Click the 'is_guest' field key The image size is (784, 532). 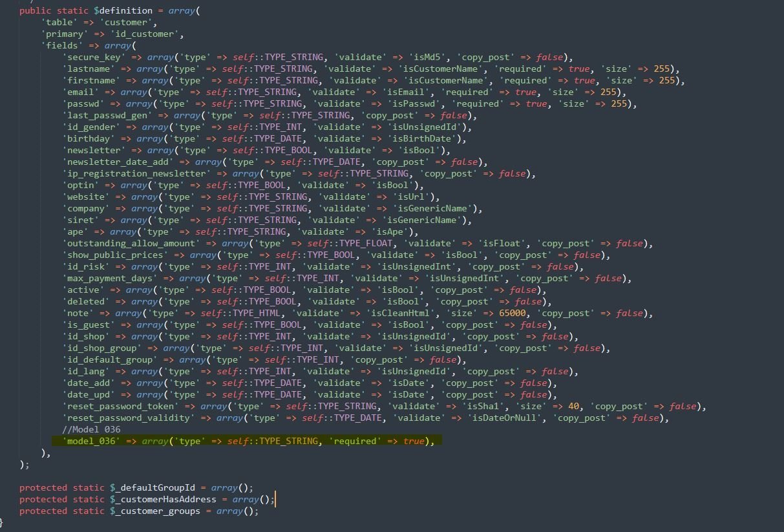[x=89, y=325]
